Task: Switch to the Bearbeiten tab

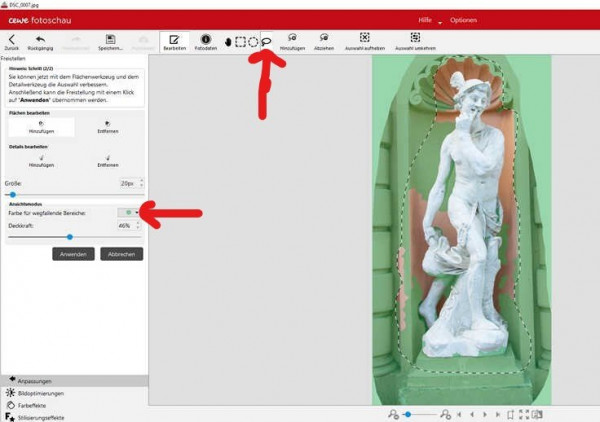Action: (x=174, y=42)
